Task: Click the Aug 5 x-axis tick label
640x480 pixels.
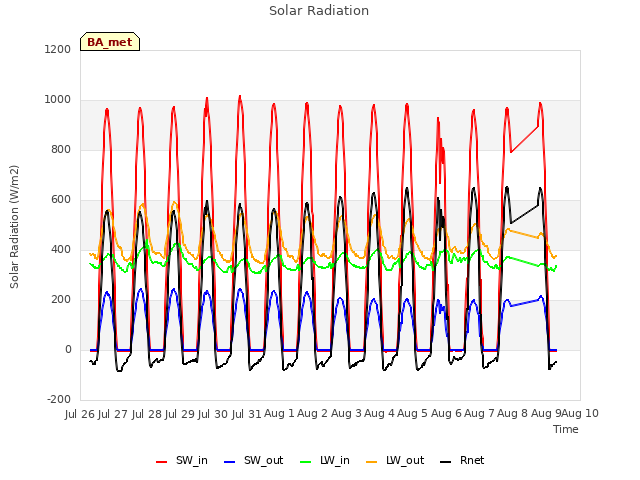Action: 412,414
